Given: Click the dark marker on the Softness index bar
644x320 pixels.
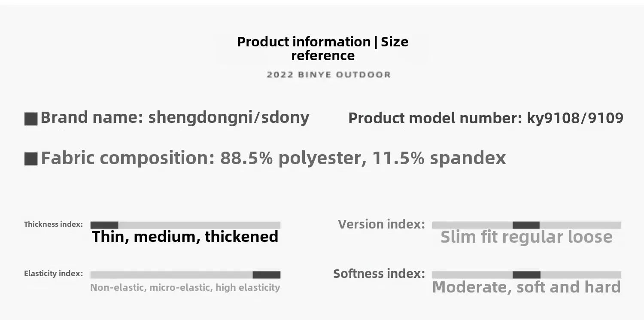Looking at the screenshot, I should [526, 275].
